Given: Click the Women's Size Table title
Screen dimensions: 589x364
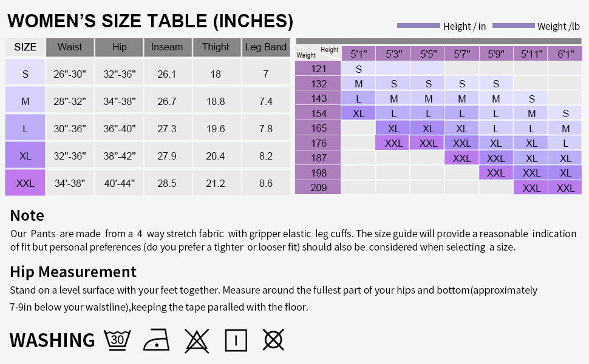Looking at the screenshot, I should tap(151, 21).
